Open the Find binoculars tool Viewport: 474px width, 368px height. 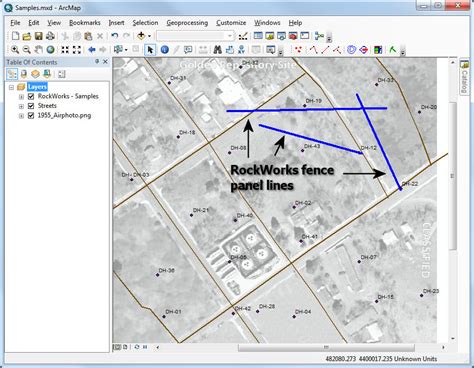(218, 50)
